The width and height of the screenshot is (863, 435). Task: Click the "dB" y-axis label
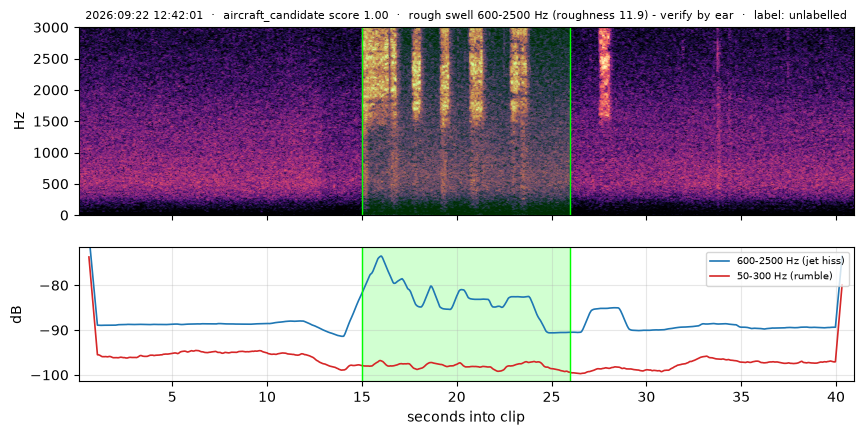point(17,314)
